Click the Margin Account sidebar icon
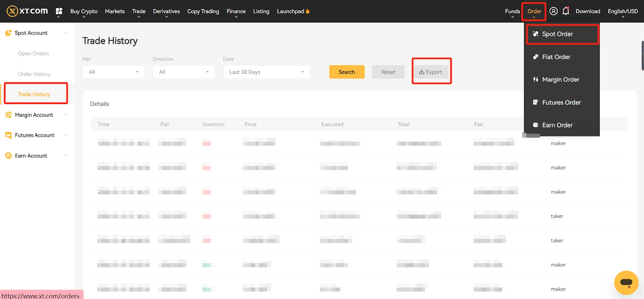The width and height of the screenshot is (644, 299). [x=8, y=115]
